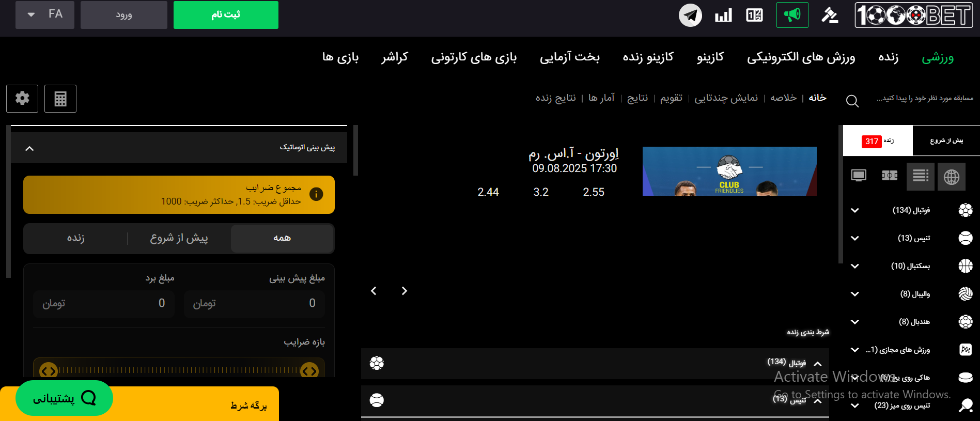The image size is (980, 421).
Task: Select the همه bet filter
Action: pos(282,238)
